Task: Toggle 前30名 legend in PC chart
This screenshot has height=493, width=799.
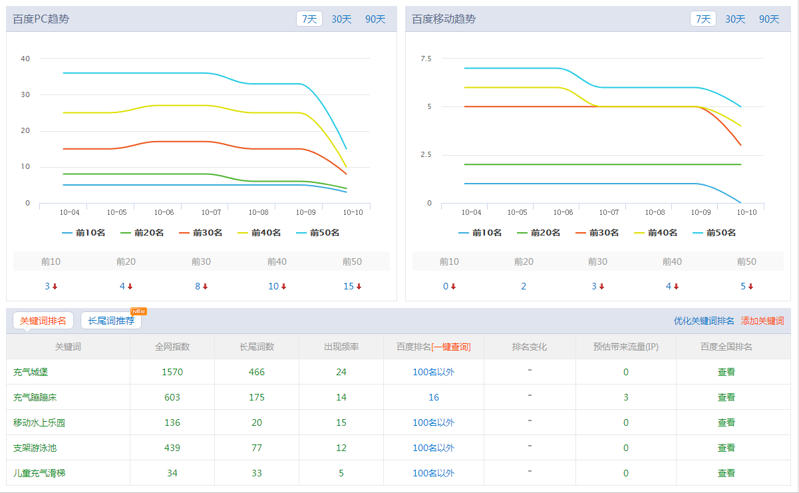Action: (x=201, y=232)
